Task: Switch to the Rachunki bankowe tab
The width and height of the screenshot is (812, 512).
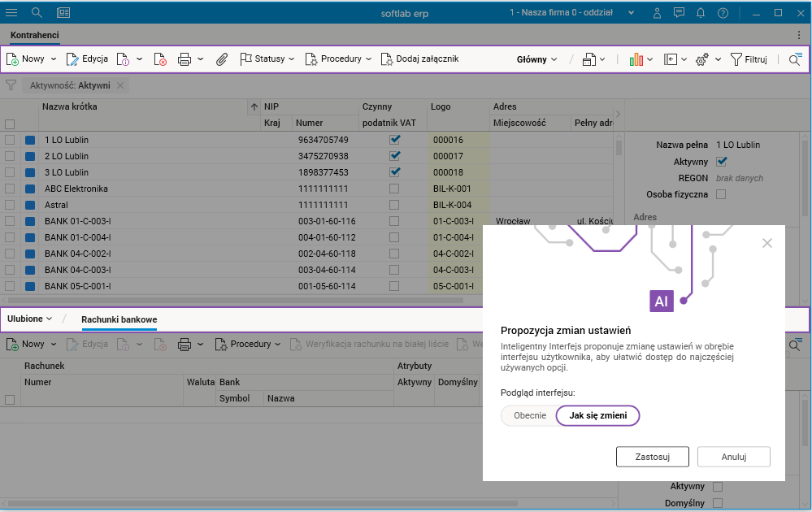Action: tap(119, 319)
